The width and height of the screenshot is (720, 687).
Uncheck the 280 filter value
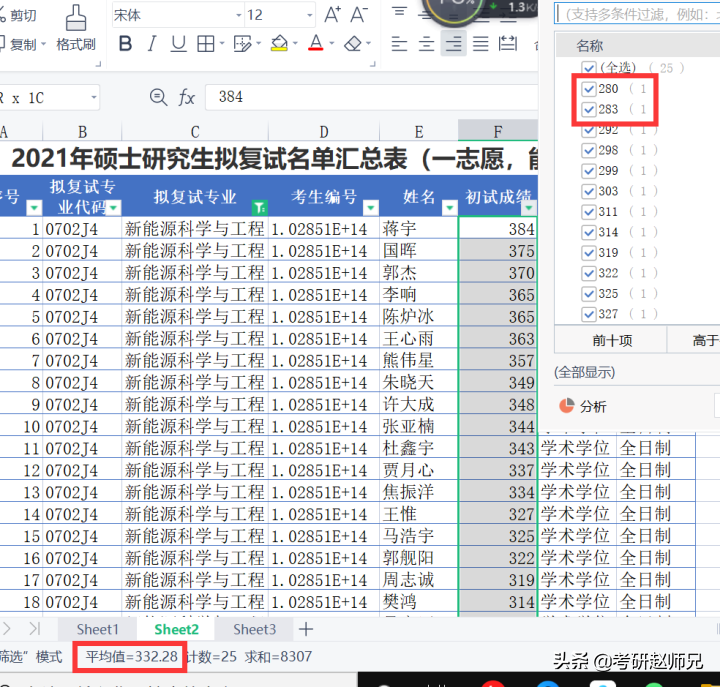[x=588, y=89]
